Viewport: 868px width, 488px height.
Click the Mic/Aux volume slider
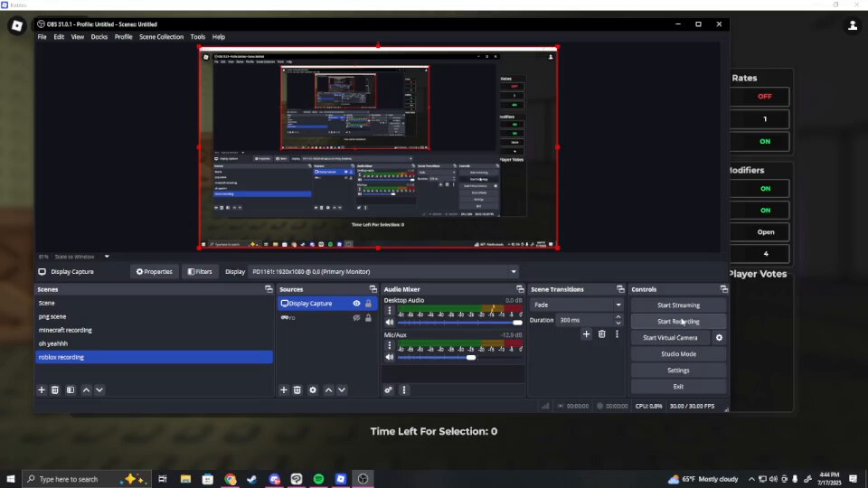click(x=459, y=358)
